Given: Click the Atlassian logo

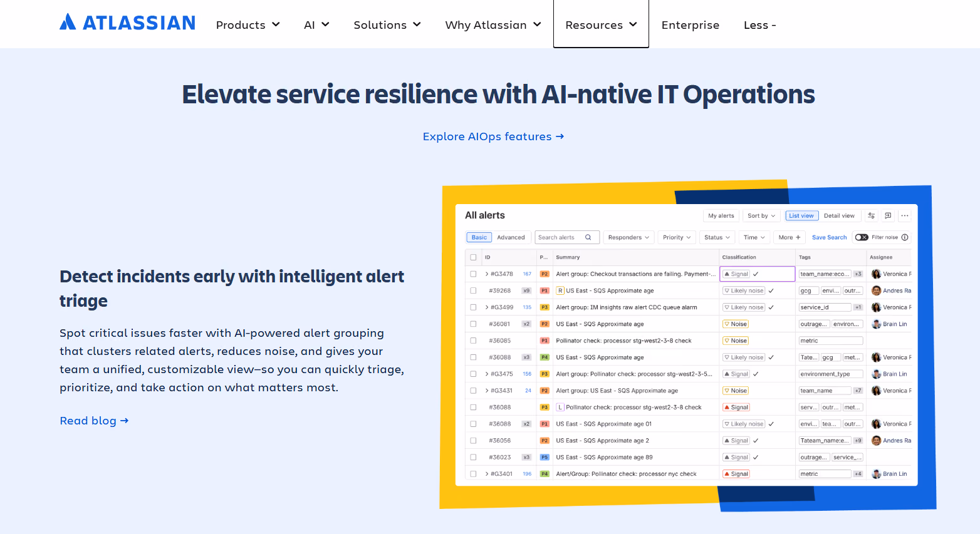Looking at the screenshot, I should 127,23.
